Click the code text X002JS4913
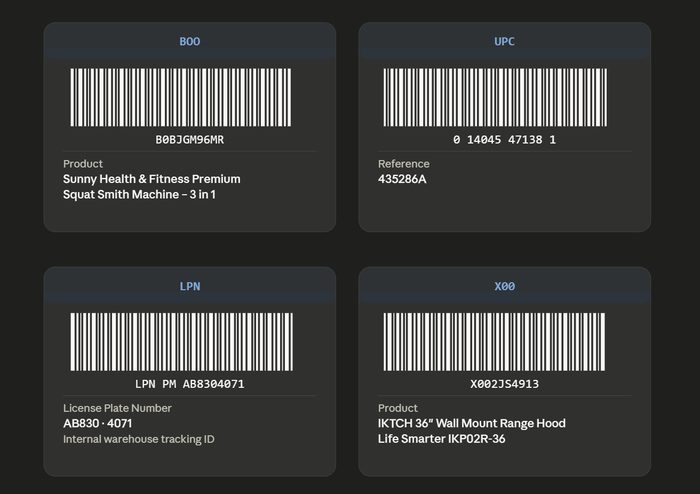Viewport: 700px width, 494px height. (504, 384)
